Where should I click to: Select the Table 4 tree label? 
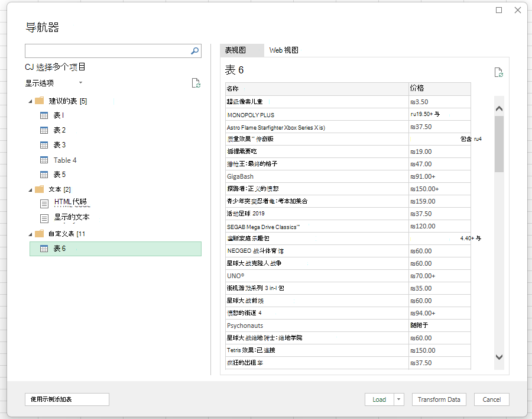(65, 160)
